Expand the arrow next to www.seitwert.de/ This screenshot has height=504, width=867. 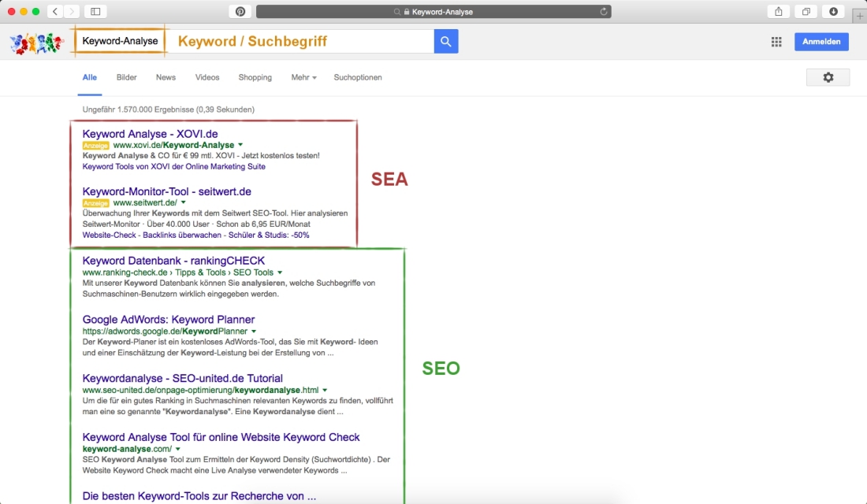(x=183, y=203)
